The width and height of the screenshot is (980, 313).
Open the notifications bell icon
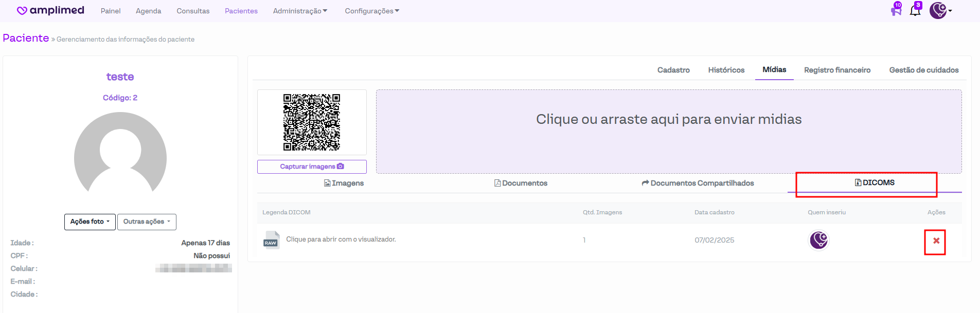point(915,10)
